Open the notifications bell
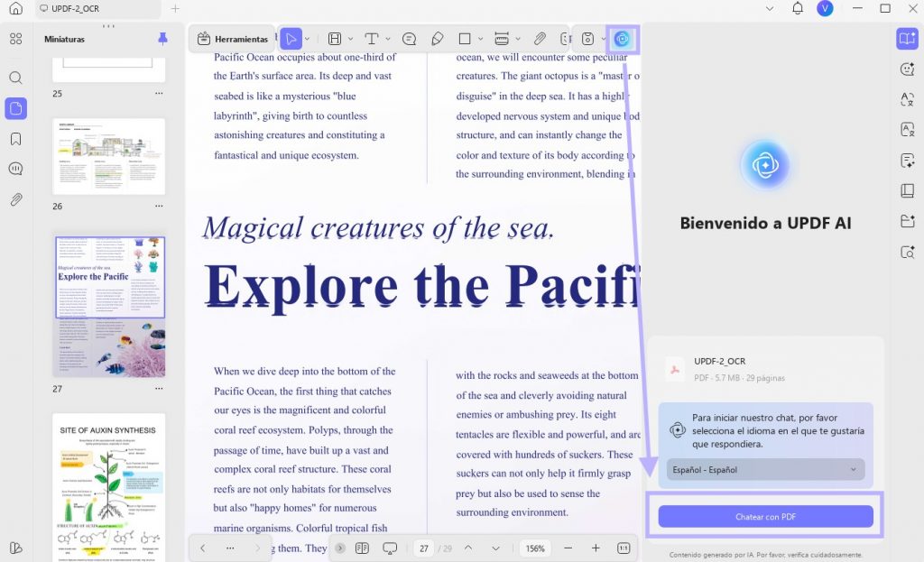The width and height of the screenshot is (924, 562). point(798,8)
